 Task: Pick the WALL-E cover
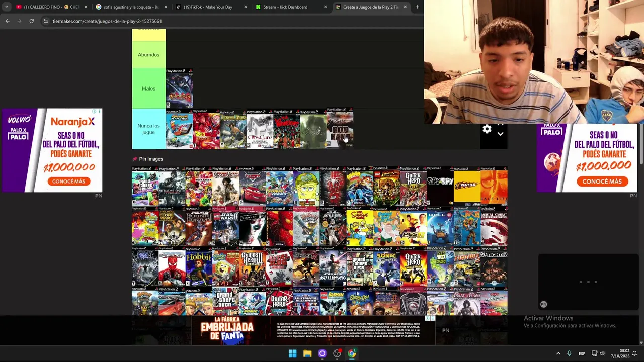click(x=440, y=227)
